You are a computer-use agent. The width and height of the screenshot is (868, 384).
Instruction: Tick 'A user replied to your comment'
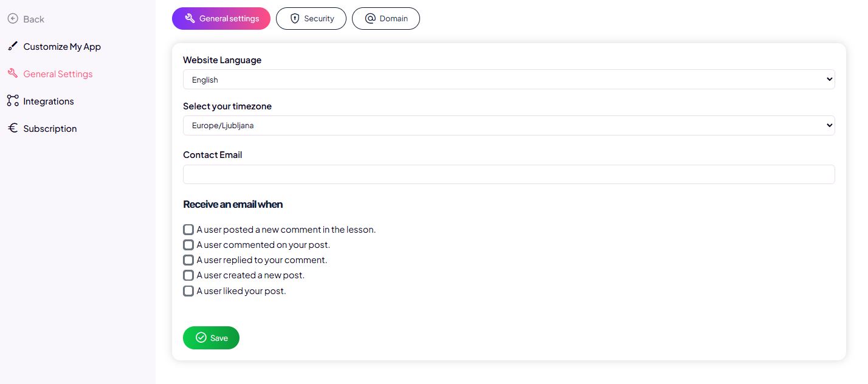tap(188, 260)
